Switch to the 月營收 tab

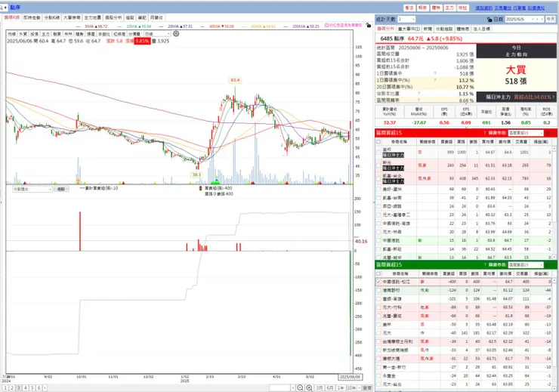(156, 17)
